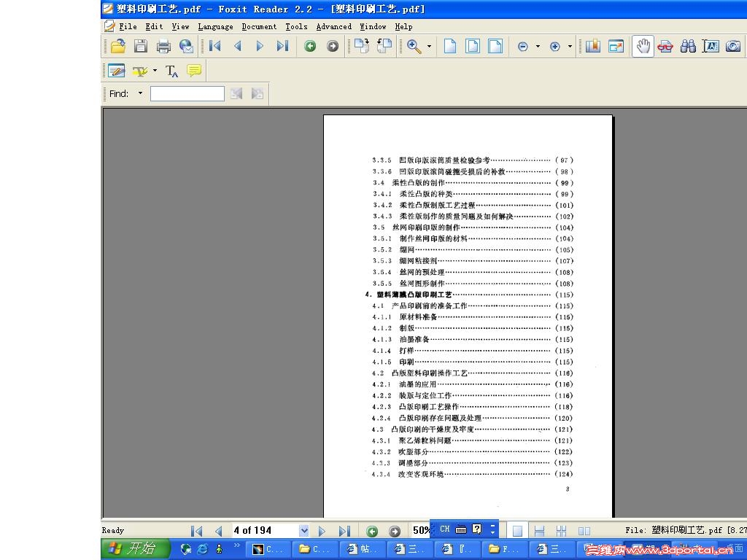
Task: Open the Window menu
Action: coord(373,27)
